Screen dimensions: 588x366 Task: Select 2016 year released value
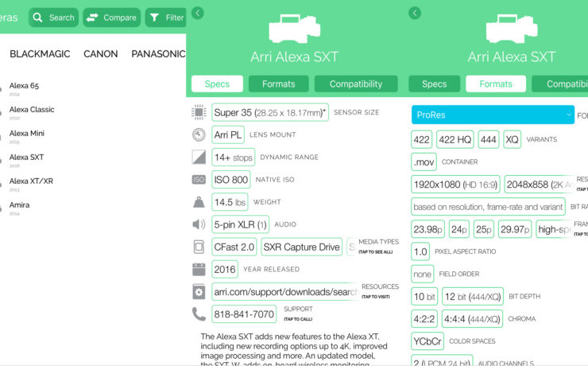coord(225,270)
